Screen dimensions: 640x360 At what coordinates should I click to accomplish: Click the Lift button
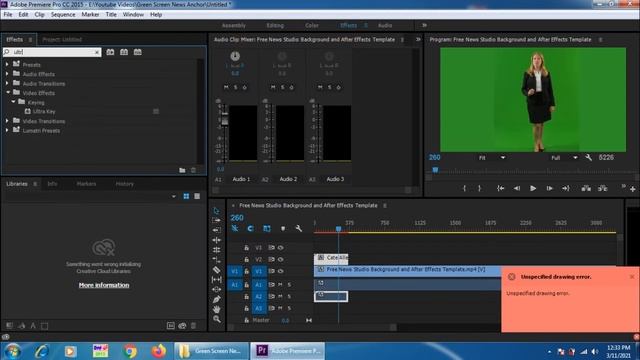click(x=586, y=188)
